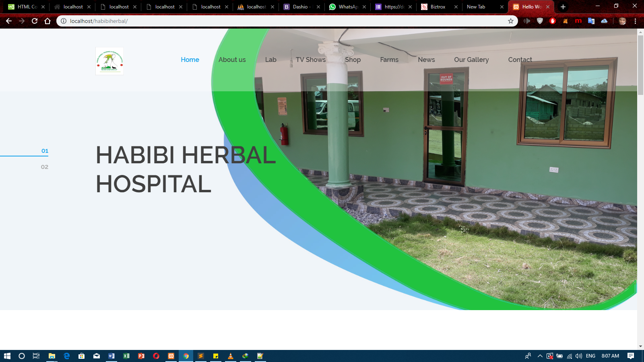Switch to the Dashio browser tab
Image resolution: width=644 pixels, height=362 pixels.
point(301,7)
